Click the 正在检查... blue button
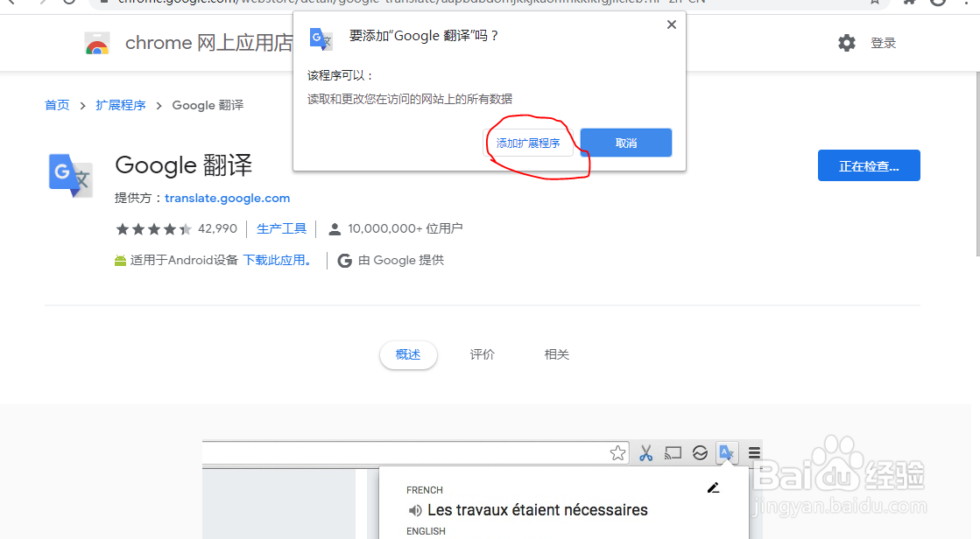The image size is (980, 539). point(869,165)
